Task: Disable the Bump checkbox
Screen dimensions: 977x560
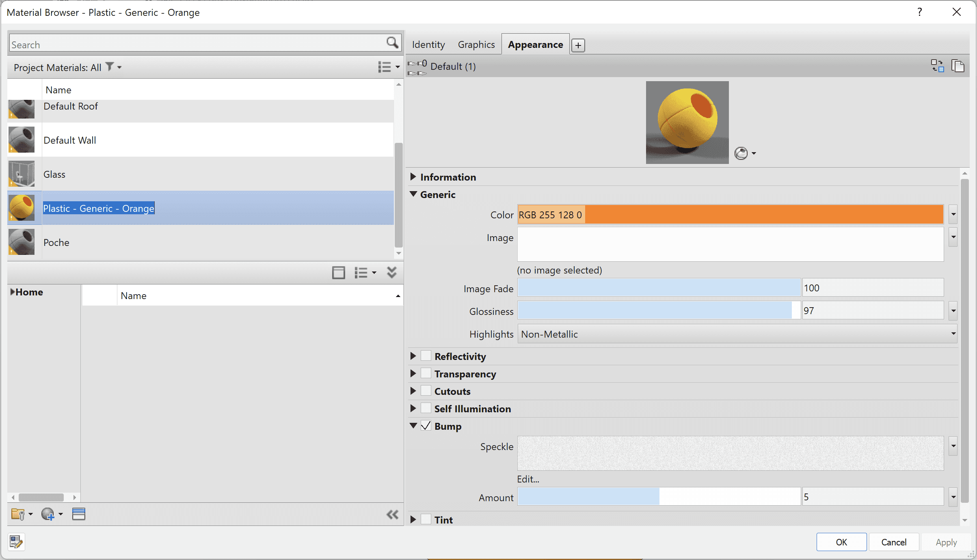Action: pyautogui.click(x=426, y=426)
